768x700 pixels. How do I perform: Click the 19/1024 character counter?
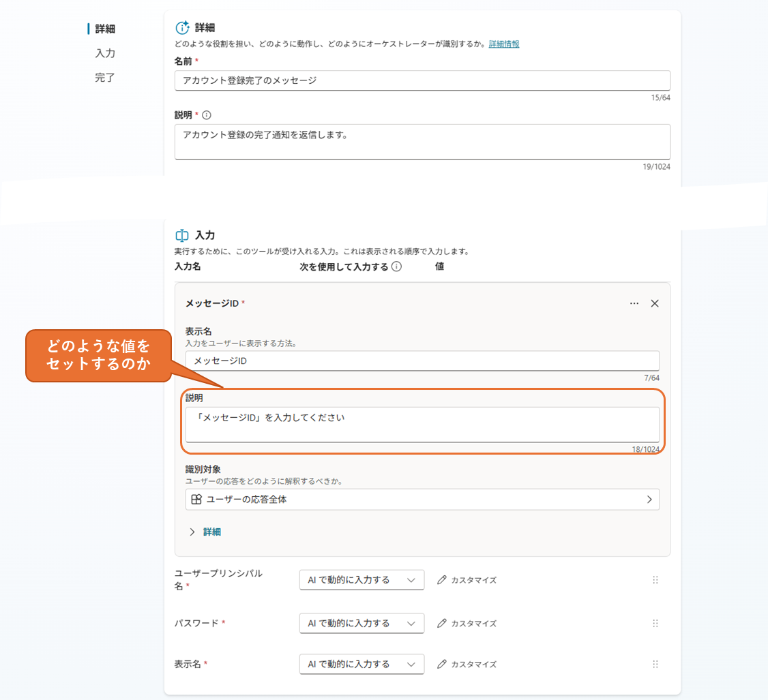[656, 167]
